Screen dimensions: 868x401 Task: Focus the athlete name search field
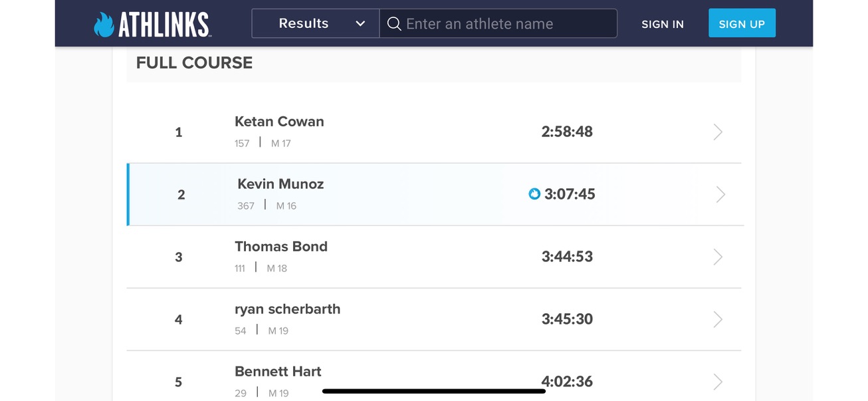click(x=498, y=23)
